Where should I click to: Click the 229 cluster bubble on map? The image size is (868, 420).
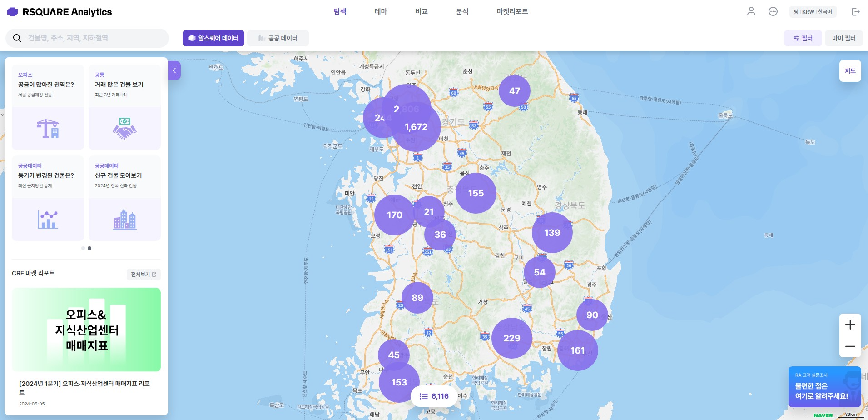(511, 338)
